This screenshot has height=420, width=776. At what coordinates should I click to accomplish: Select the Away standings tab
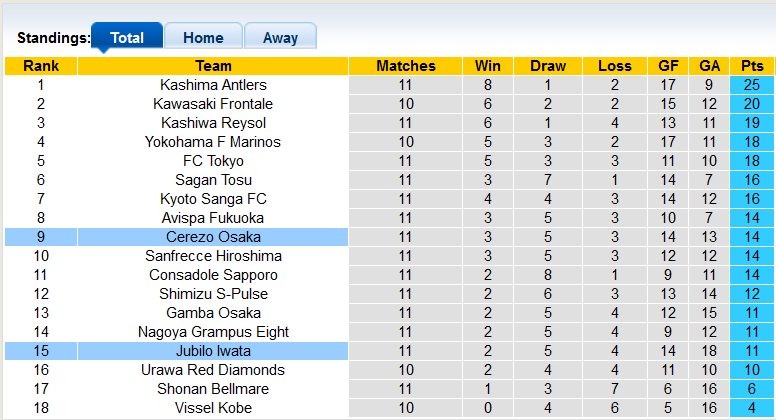pyautogui.click(x=280, y=38)
